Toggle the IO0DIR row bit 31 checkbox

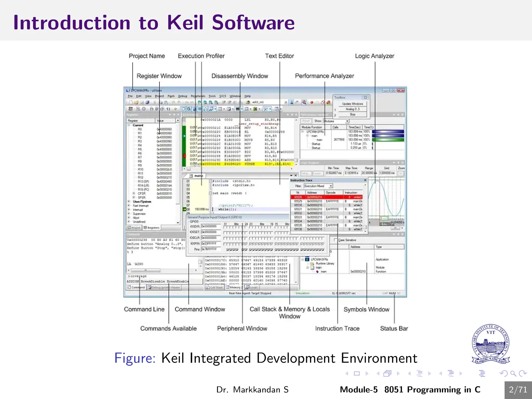(x=224, y=227)
